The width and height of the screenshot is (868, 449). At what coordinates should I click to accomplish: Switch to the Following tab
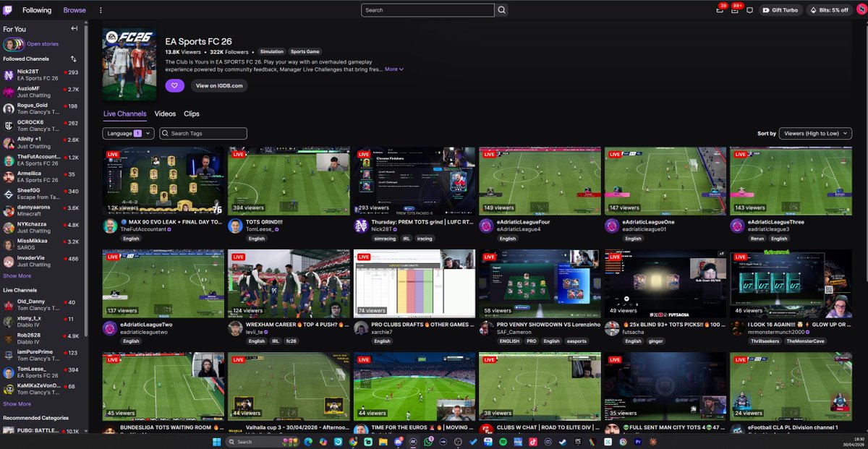(37, 10)
